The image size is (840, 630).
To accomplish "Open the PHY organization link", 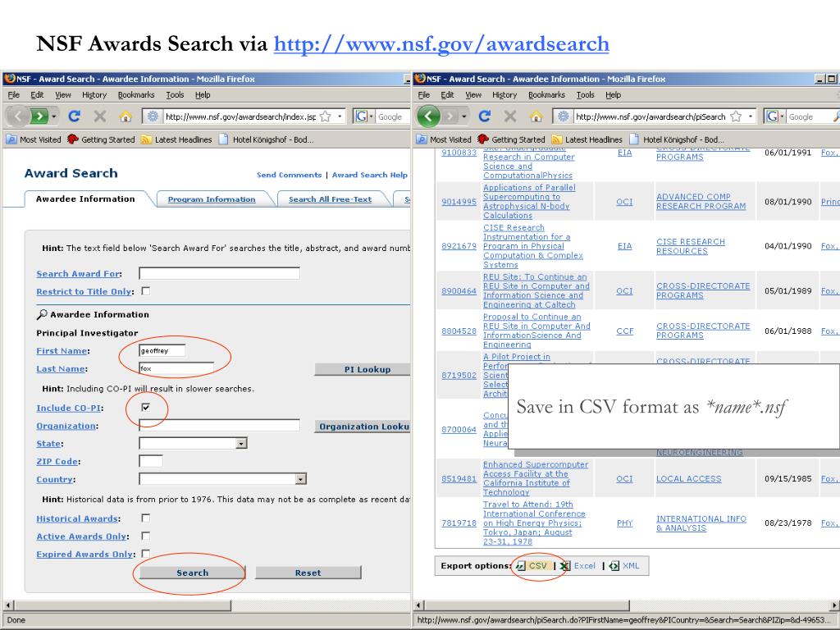I will click(x=624, y=523).
